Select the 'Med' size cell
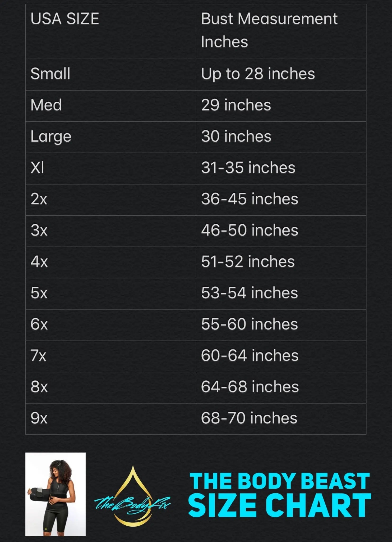 point(46,105)
